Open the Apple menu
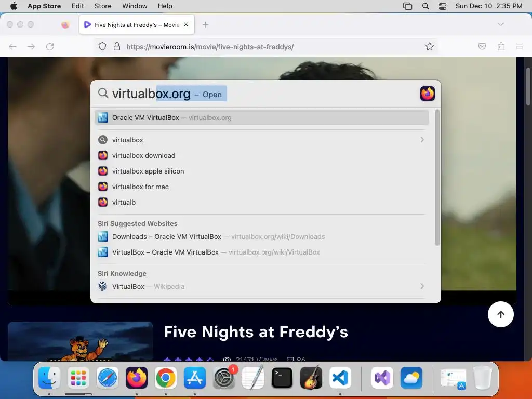The width and height of the screenshot is (532, 399). (x=14, y=6)
